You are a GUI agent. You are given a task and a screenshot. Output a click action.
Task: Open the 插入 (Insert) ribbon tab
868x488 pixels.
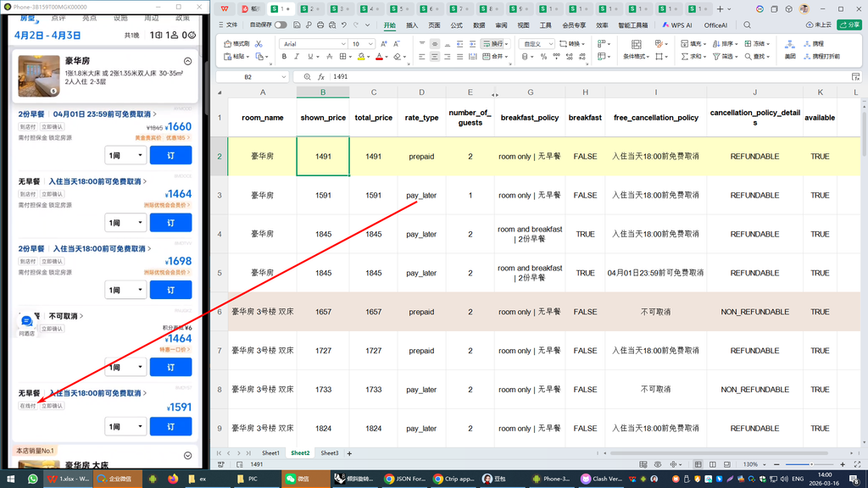(412, 25)
